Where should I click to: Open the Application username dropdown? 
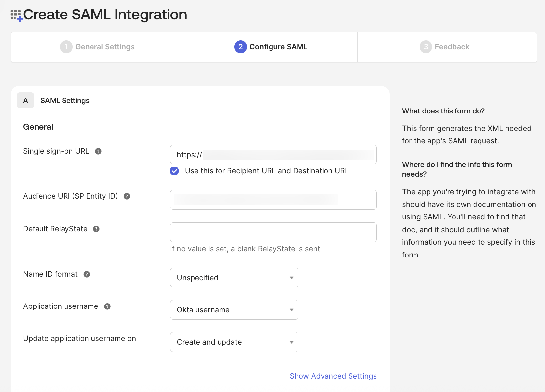coord(234,309)
